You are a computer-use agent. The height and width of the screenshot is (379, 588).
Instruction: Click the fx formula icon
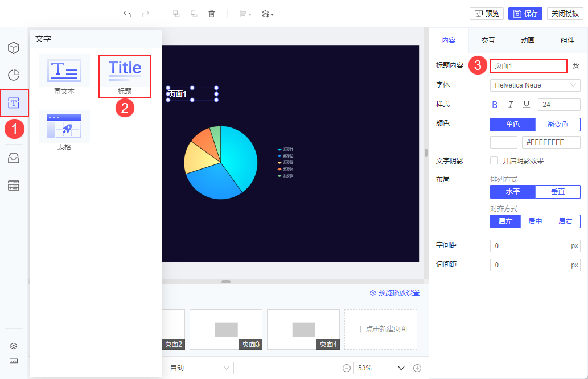click(576, 66)
